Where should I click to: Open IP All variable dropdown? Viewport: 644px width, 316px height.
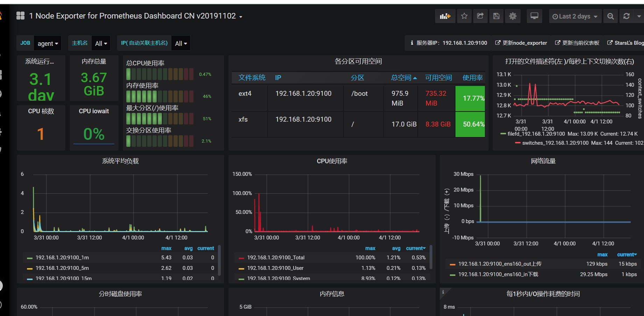tap(181, 43)
